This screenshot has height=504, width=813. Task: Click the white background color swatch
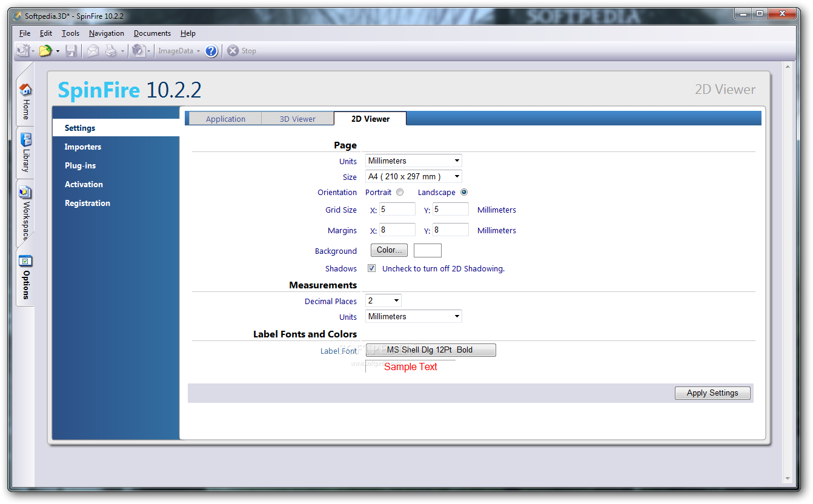pyautogui.click(x=428, y=250)
